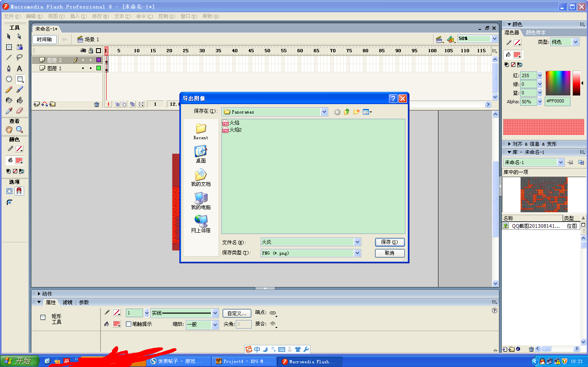Toggle lock all layers padlock icon
588x367 pixels.
[91, 51]
